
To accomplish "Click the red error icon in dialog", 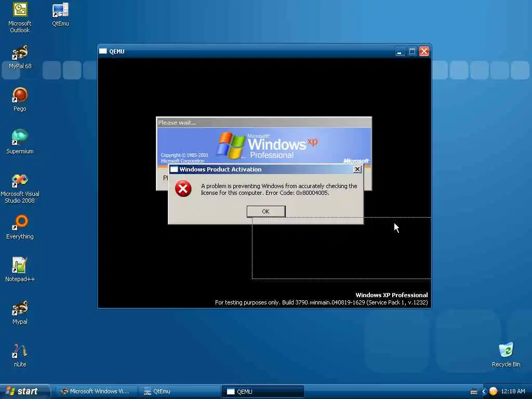I will (183, 189).
